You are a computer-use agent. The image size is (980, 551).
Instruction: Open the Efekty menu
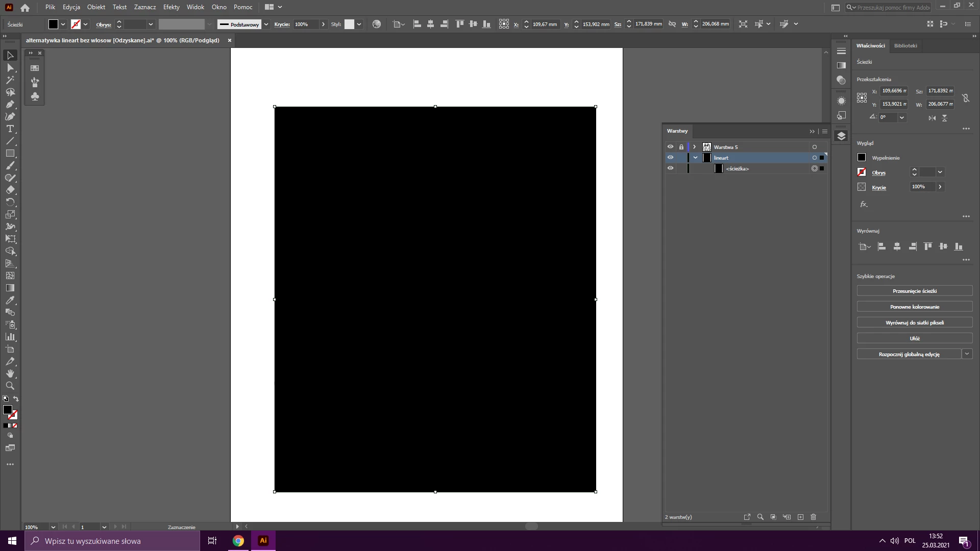click(171, 7)
